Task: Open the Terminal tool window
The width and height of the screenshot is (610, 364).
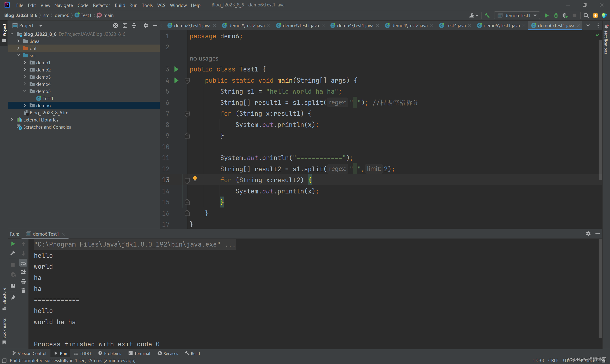Action: [x=139, y=353]
